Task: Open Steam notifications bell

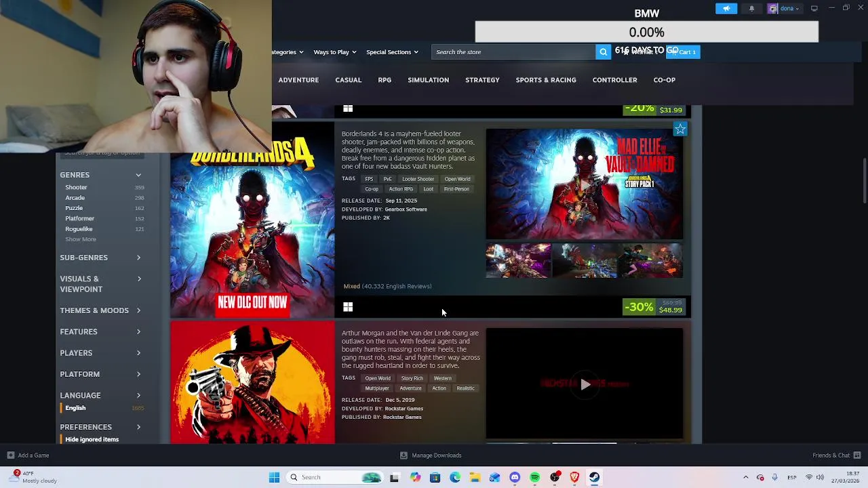Action: click(x=751, y=8)
